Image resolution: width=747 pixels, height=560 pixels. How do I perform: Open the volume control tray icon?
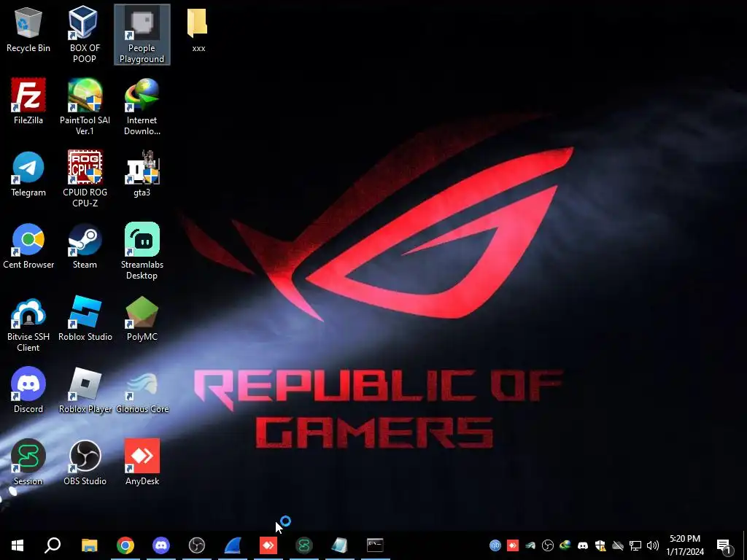[653, 545]
